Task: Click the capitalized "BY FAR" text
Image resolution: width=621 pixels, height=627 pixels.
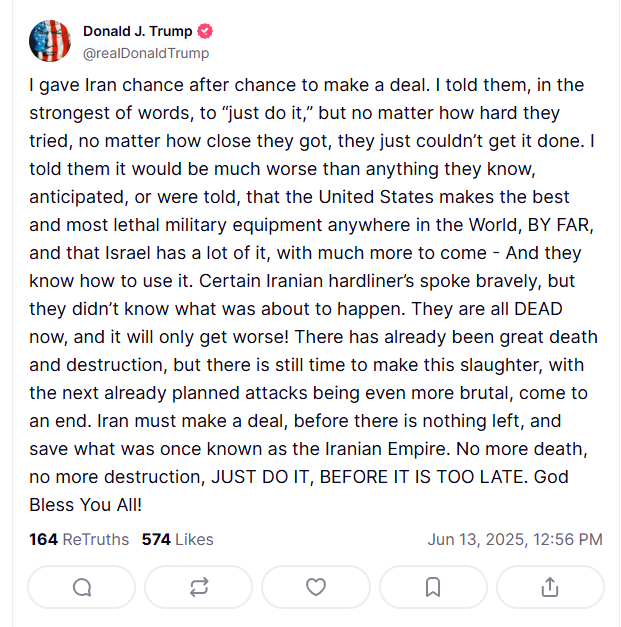Action: (x=559, y=225)
